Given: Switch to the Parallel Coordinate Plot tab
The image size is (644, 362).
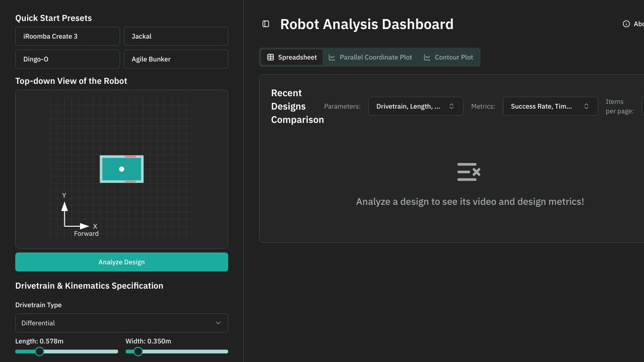Looking at the screenshot, I should [370, 57].
